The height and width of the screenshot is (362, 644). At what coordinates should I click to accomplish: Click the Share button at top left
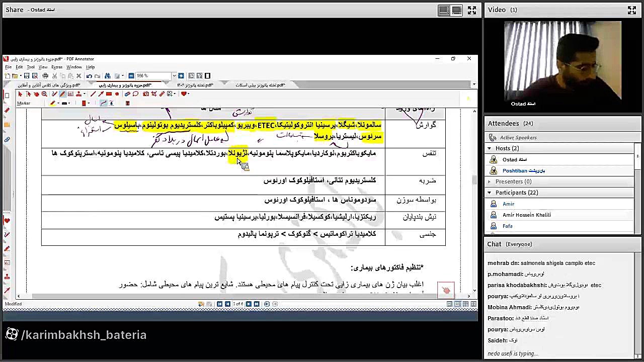click(x=14, y=10)
